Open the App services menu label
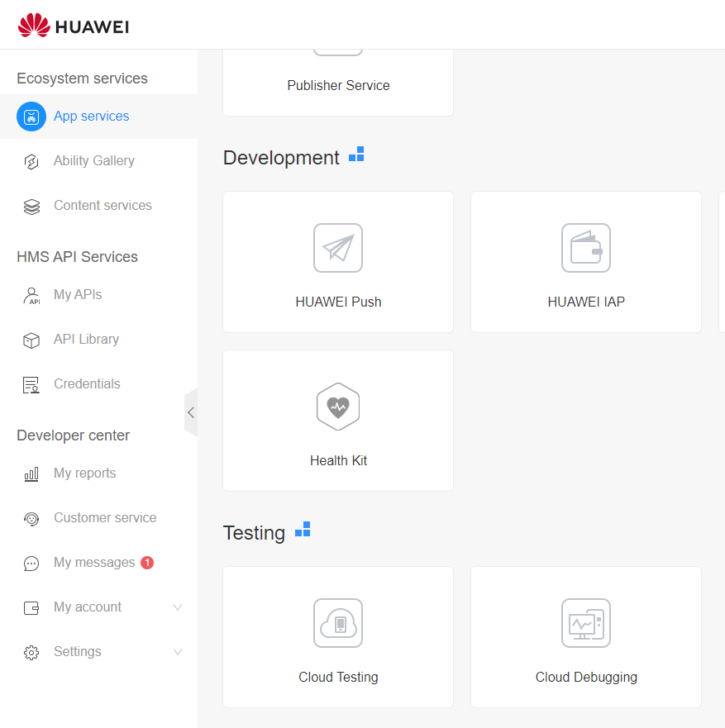This screenshot has width=725, height=728. 92,116
